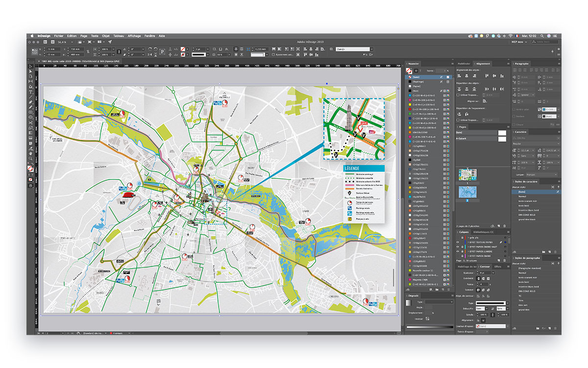Image resolution: width=588 pixels, height=368 pixels.
Task: Create new layer in Calques panel
Action: pos(498,261)
